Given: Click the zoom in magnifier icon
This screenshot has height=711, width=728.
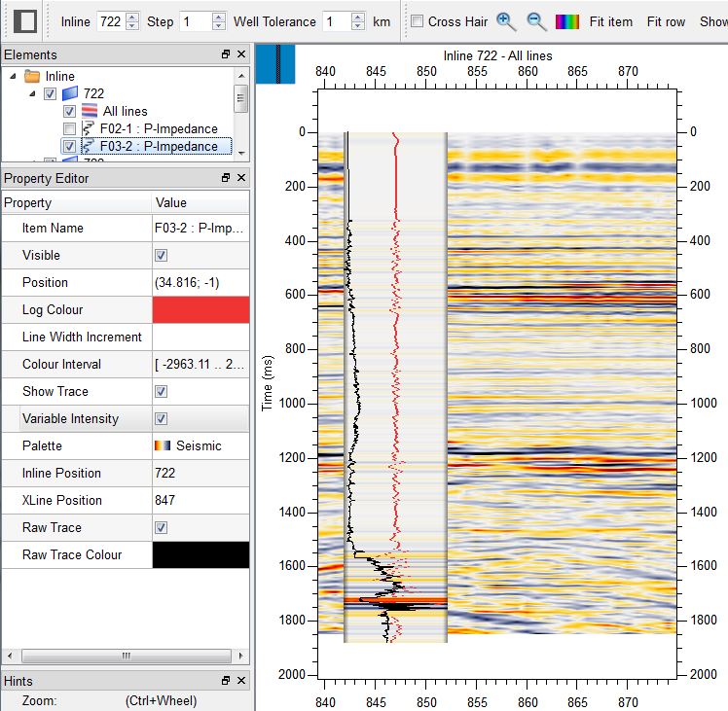Looking at the screenshot, I should (505, 21).
